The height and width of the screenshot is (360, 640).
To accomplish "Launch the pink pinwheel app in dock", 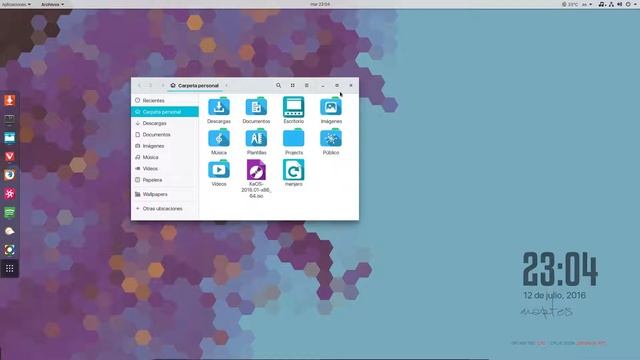I will pos(9,193).
